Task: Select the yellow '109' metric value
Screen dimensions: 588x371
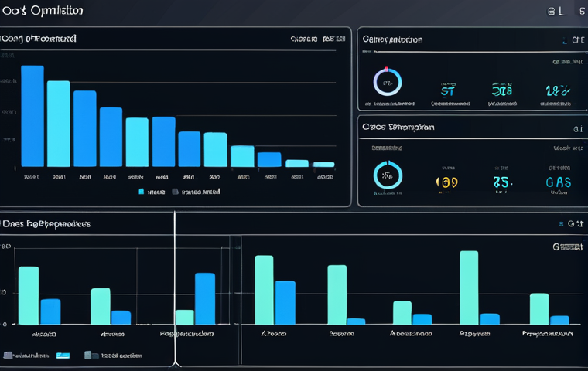Action: point(446,182)
